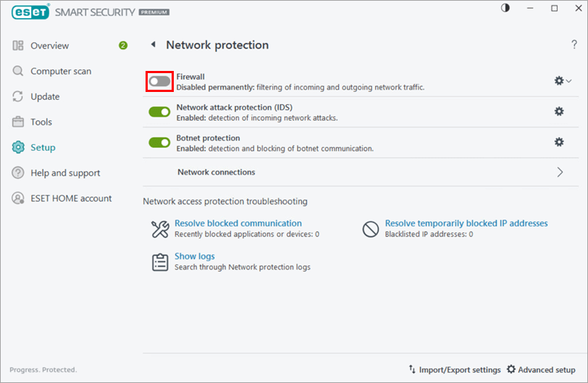
Task: Click the clipboard icon beside Show logs
Action: pos(160,262)
